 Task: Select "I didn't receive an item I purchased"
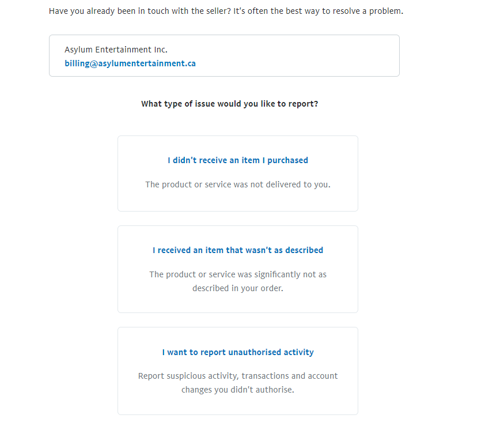click(238, 160)
